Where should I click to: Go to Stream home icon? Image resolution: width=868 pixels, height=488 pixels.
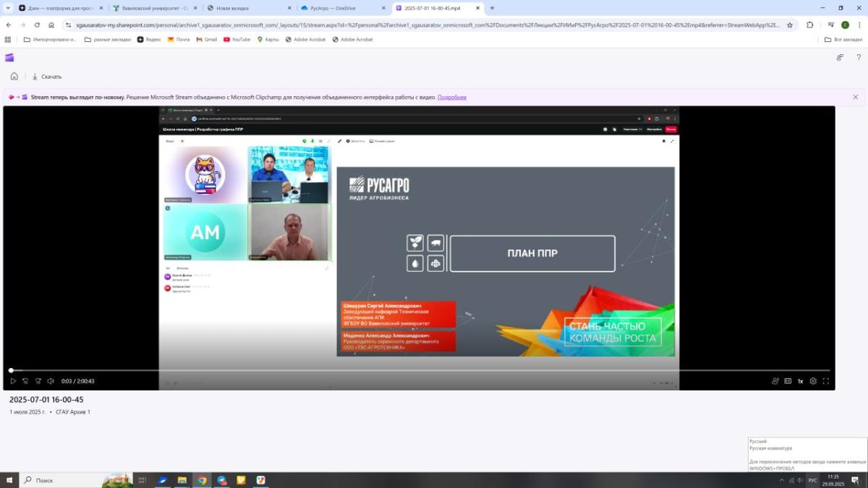click(14, 76)
